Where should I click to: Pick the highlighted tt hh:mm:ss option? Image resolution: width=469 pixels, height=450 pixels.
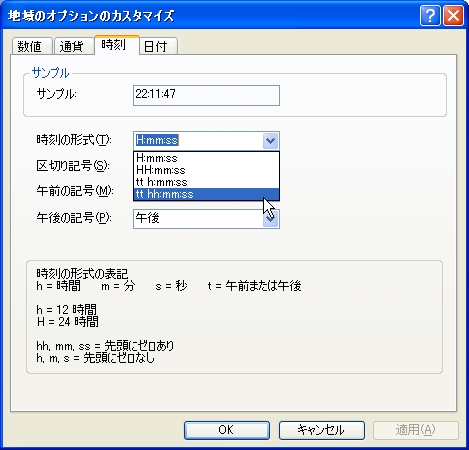tap(206, 194)
